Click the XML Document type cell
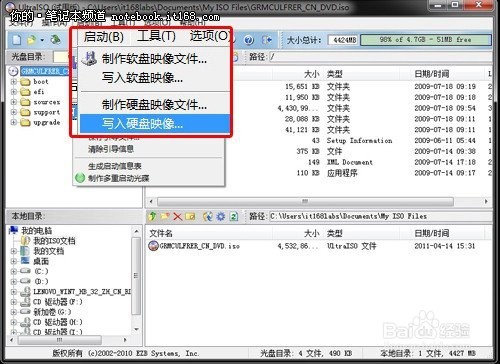The image size is (500, 364). coord(349,162)
